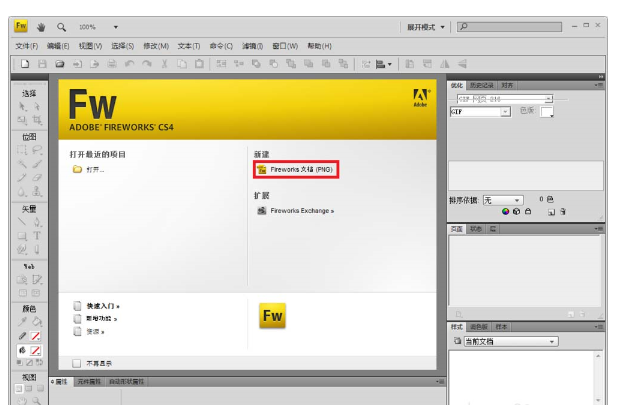
Task: Open the 修改(M) menu
Action: pyautogui.click(x=156, y=46)
